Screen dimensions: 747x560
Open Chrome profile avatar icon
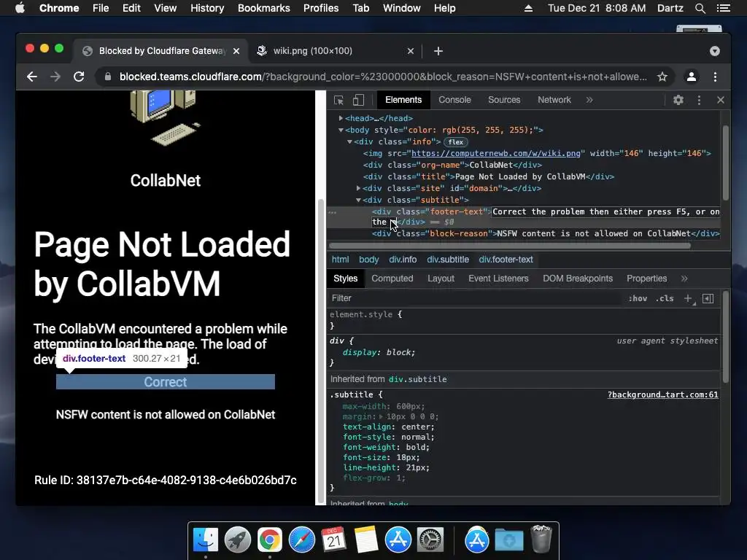[692, 77]
